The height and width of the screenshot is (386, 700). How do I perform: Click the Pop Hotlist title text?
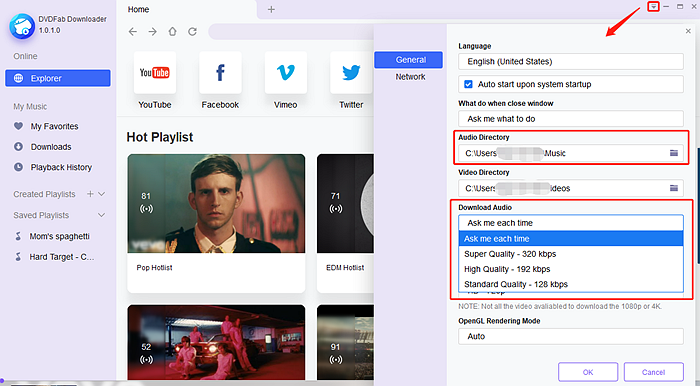[154, 267]
